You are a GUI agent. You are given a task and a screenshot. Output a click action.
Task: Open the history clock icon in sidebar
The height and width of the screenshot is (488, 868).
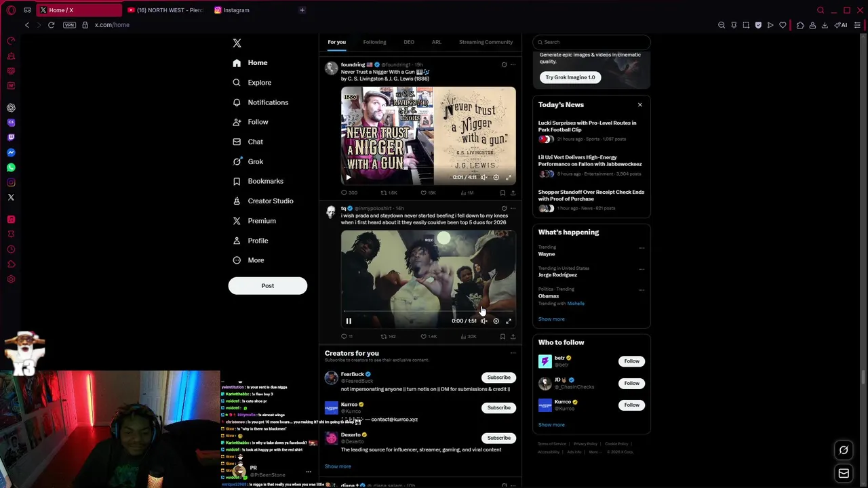pos(11,249)
